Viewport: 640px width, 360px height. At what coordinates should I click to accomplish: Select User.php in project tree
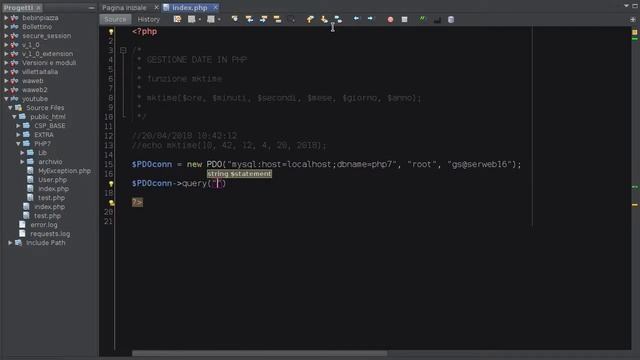click(x=52, y=180)
